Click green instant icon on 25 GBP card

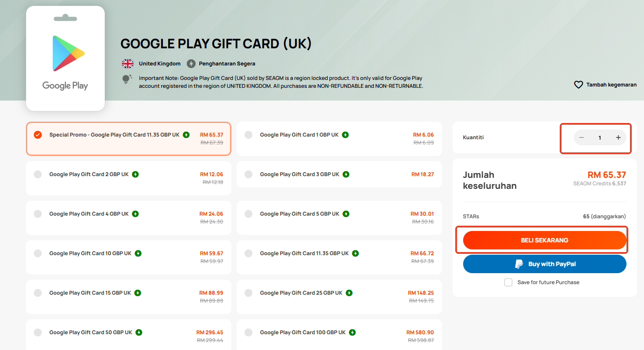point(349,293)
